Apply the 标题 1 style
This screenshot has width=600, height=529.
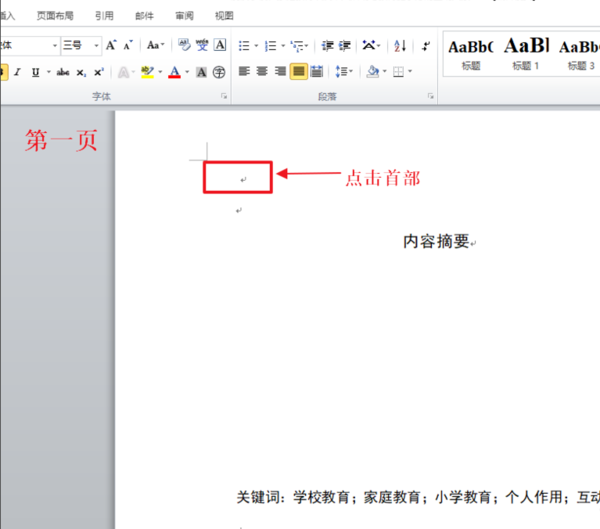point(526,54)
